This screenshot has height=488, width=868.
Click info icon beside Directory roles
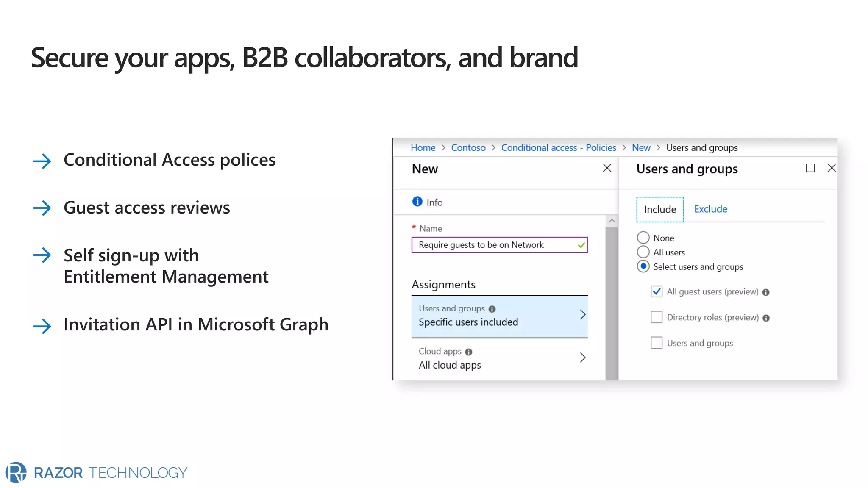(x=766, y=318)
